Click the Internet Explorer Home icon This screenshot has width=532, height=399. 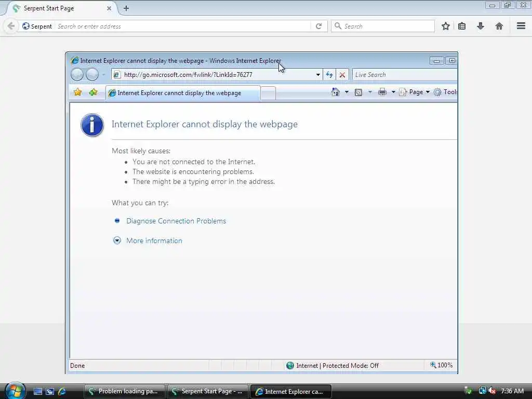335,92
